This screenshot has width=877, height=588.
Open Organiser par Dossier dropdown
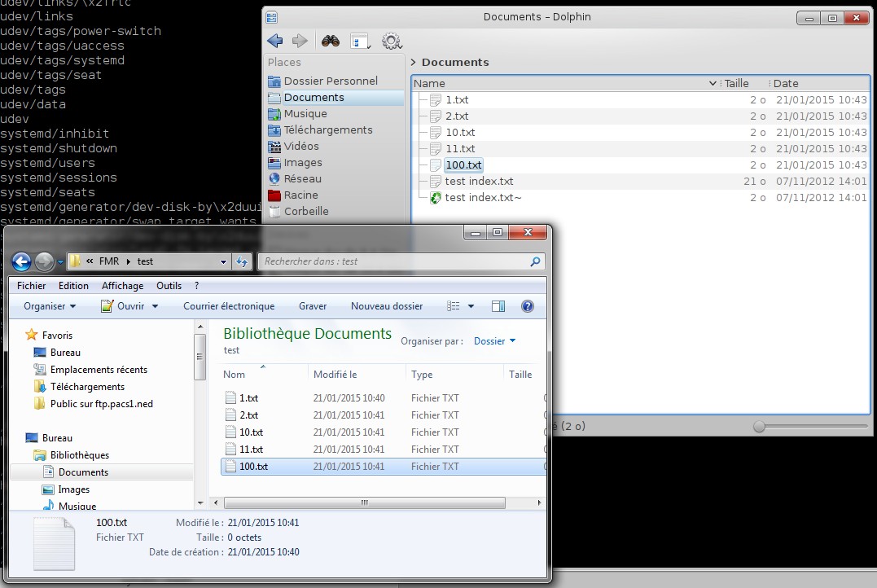click(x=494, y=341)
